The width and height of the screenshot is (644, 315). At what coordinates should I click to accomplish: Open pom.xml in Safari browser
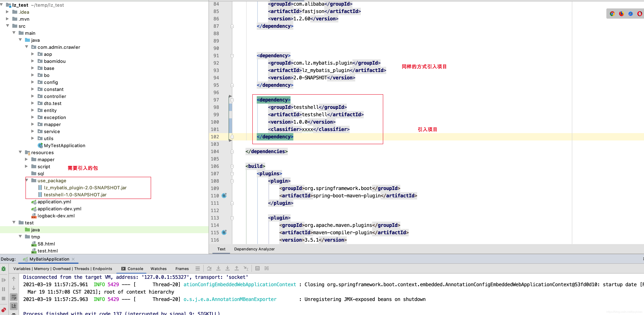[630, 14]
